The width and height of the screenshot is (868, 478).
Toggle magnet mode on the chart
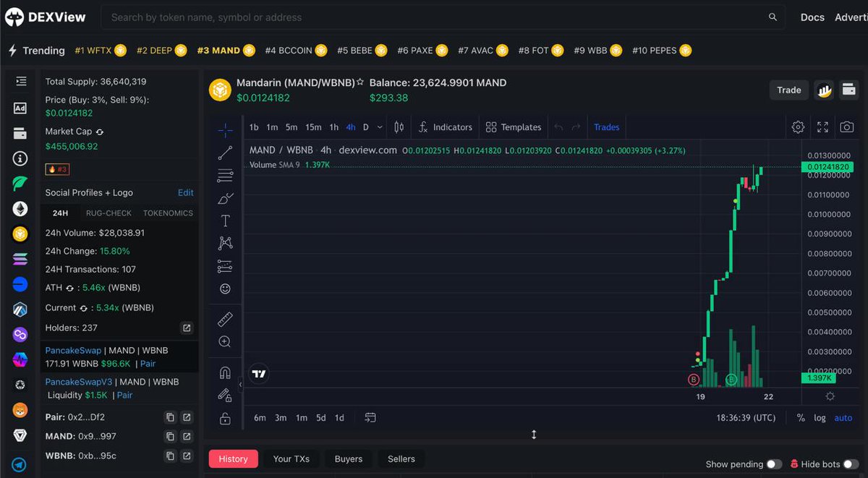[225, 372]
